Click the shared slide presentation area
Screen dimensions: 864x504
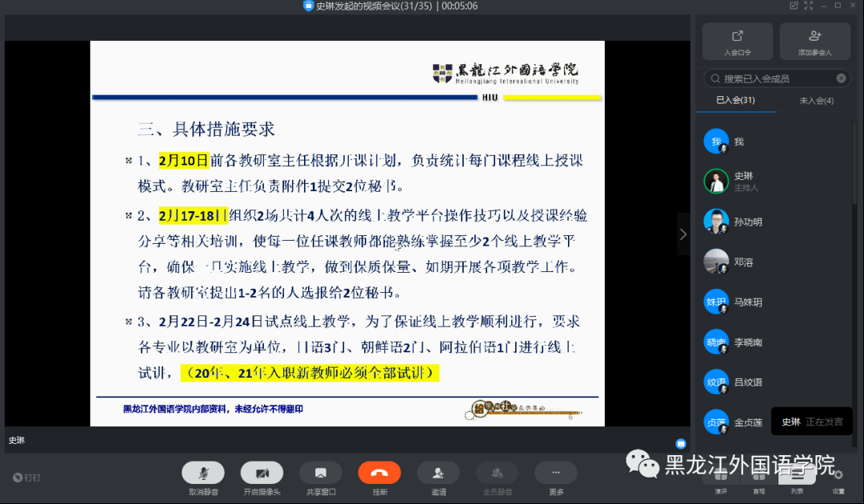pos(347,234)
